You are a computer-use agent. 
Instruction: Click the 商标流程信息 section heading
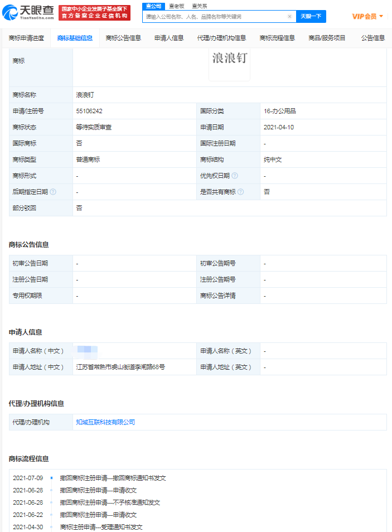(x=29, y=459)
